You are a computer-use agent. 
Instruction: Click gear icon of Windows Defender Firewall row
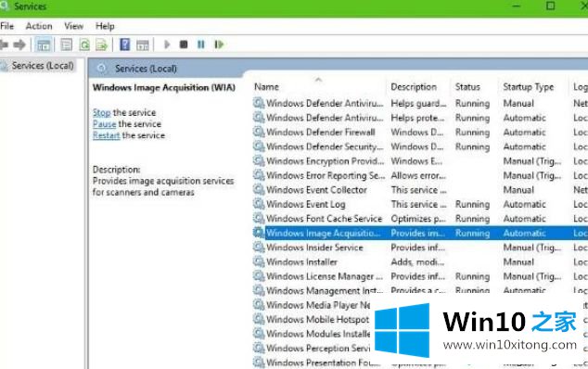pos(259,132)
